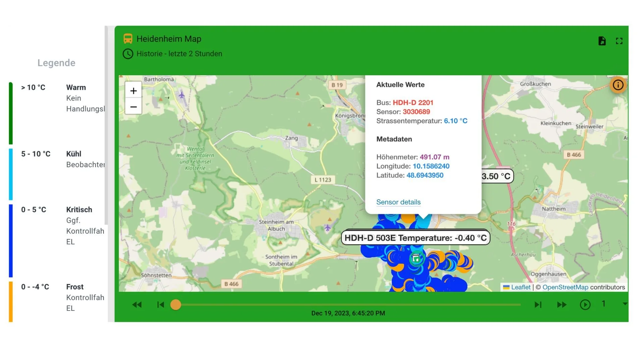This screenshot has height=362, width=644.
Task: Click the export file icon
Action: [602, 41]
